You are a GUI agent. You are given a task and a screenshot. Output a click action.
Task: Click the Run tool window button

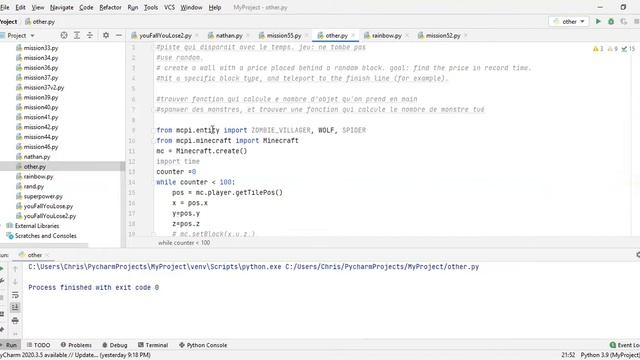tap(9, 345)
